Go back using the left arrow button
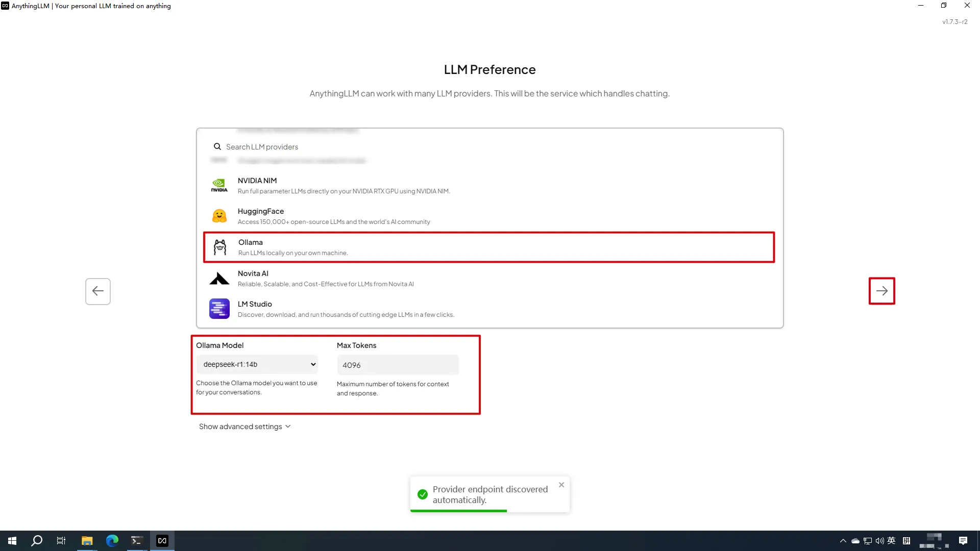This screenshot has height=551, width=980. point(98,291)
